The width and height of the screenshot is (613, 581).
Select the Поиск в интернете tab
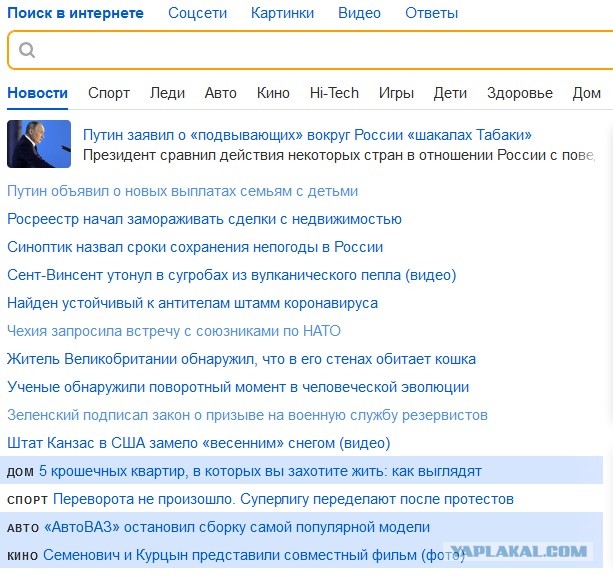pos(75,13)
